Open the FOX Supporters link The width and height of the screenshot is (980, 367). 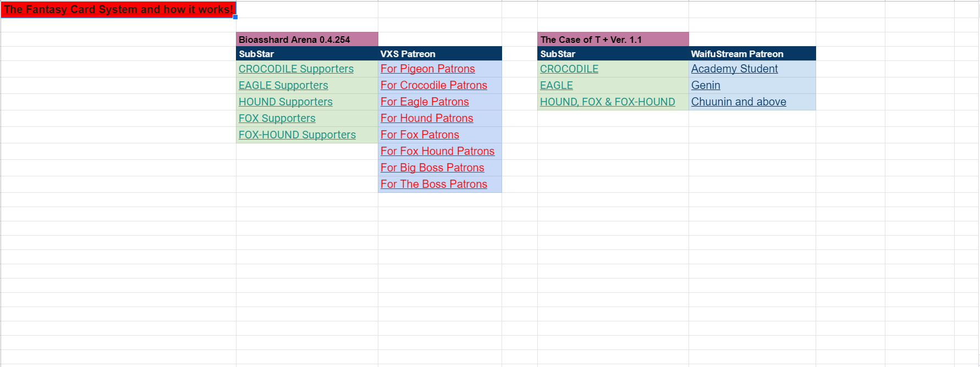pyautogui.click(x=277, y=119)
